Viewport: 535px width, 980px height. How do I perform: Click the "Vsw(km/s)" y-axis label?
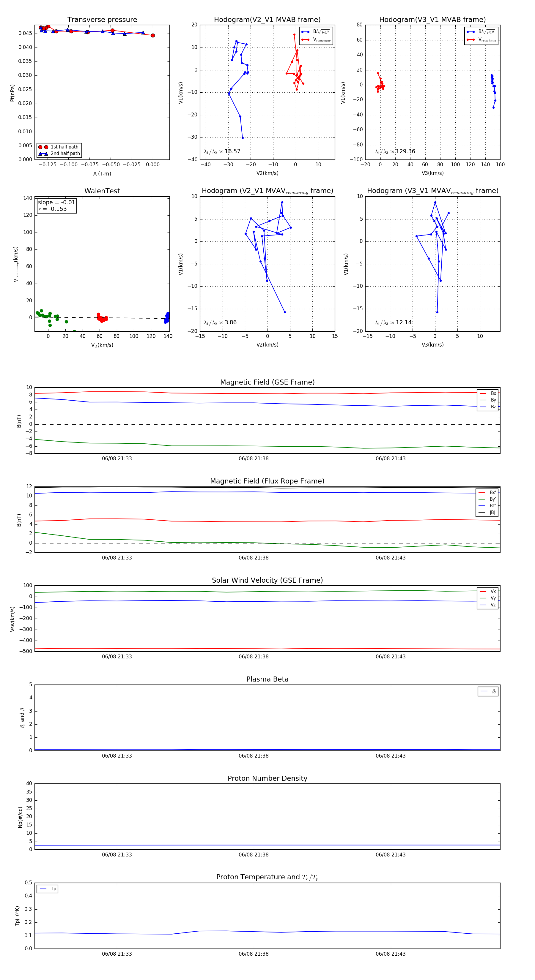point(12,619)
